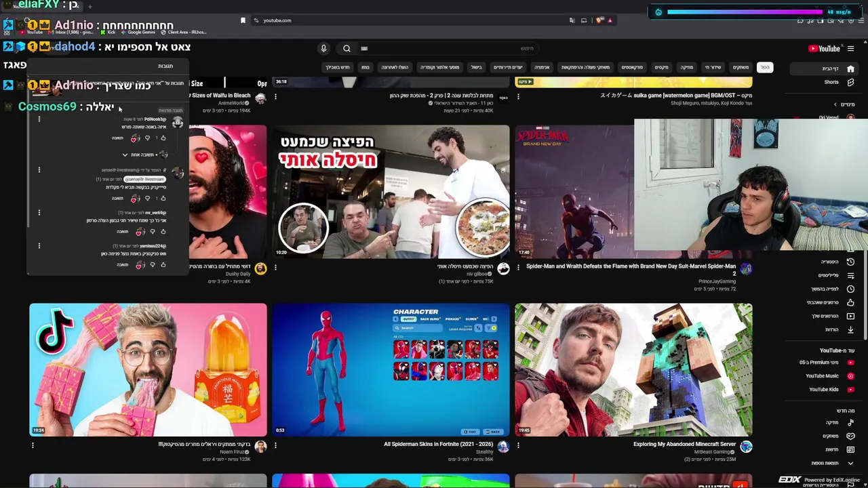
Task: Click the magnifying glass search button
Action: [x=347, y=49]
